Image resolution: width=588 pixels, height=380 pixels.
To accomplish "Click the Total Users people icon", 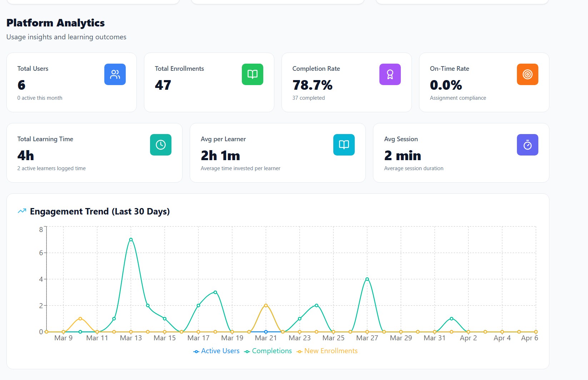I will tap(115, 74).
